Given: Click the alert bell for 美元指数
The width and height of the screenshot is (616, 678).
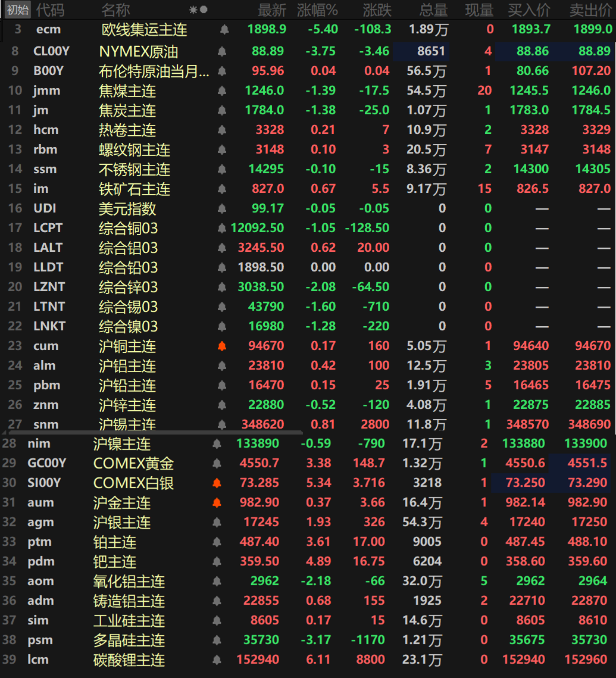Looking at the screenshot, I should [x=221, y=208].
